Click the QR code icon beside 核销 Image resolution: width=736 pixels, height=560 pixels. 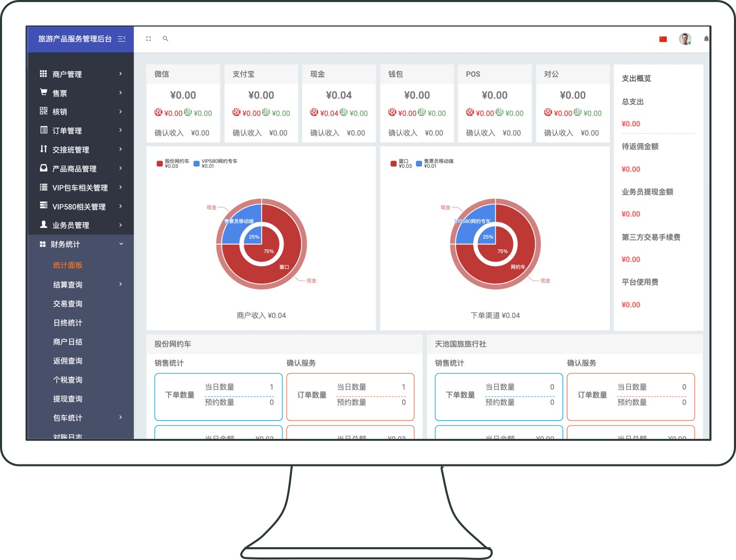point(43,111)
